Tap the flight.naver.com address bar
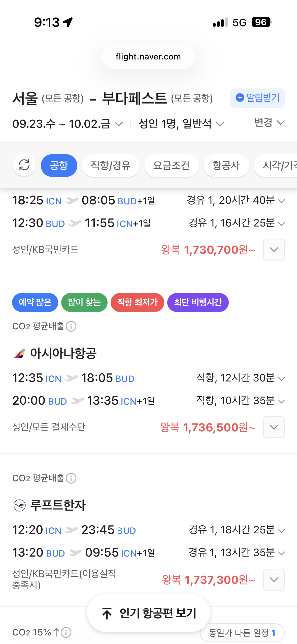 (x=148, y=57)
